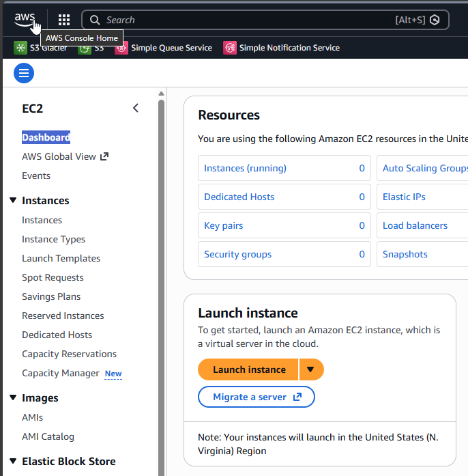
Task: Collapse the Instances section triangle
Action: pyautogui.click(x=13, y=200)
